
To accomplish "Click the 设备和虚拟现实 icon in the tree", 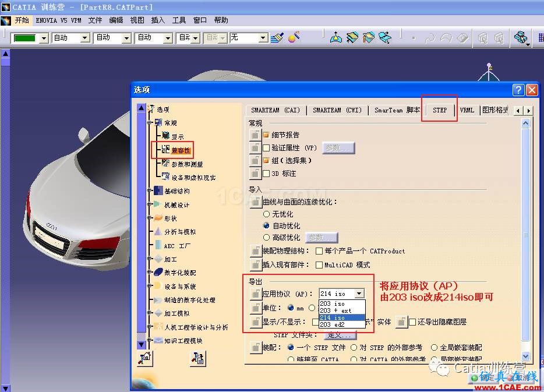I will tap(165, 176).
